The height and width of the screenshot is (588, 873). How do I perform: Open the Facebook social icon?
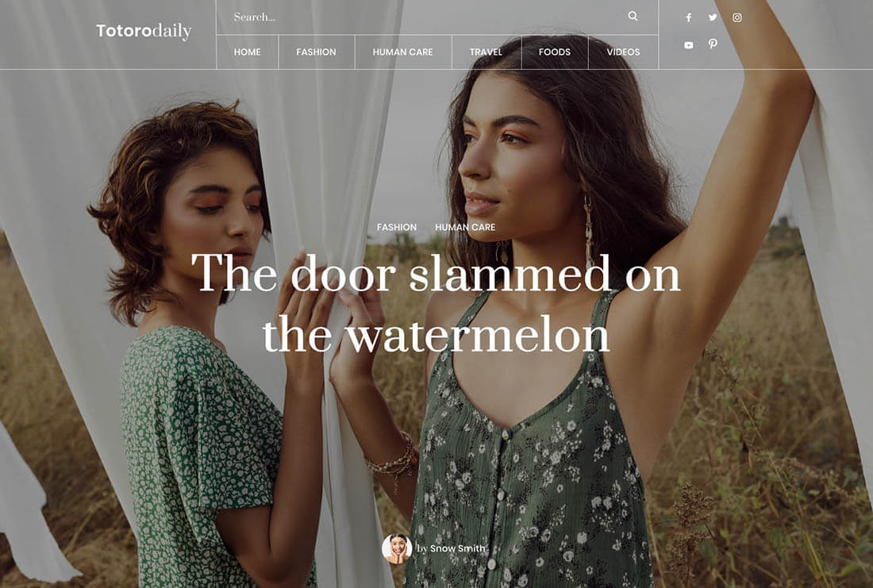pos(689,17)
